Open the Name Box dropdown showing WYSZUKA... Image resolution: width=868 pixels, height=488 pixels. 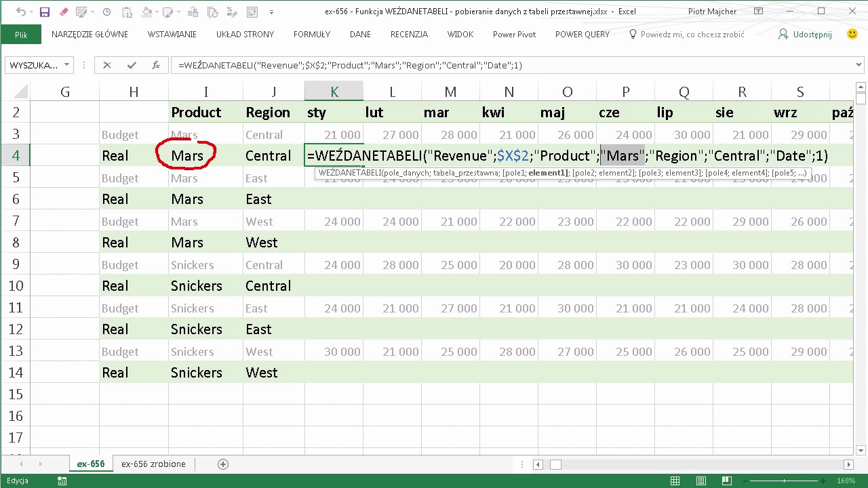click(x=66, y=65)
